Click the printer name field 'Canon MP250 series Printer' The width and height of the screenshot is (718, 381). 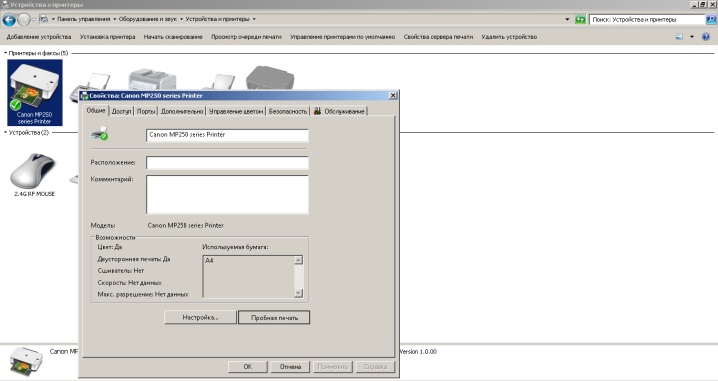[x=227, y=135]
